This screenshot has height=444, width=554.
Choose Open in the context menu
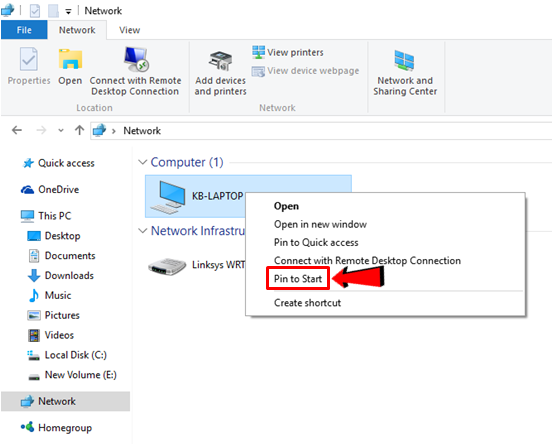pyautogui.click(x=286, y=206)
